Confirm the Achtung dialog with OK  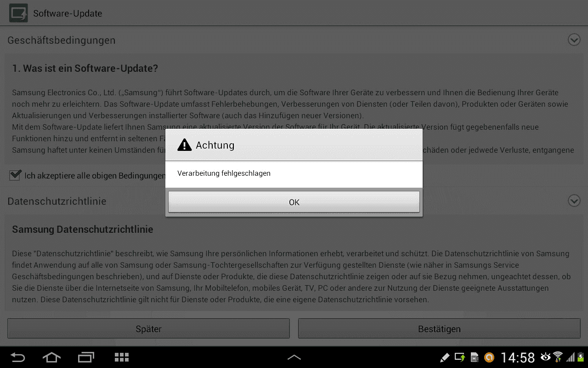click(294, 202)
